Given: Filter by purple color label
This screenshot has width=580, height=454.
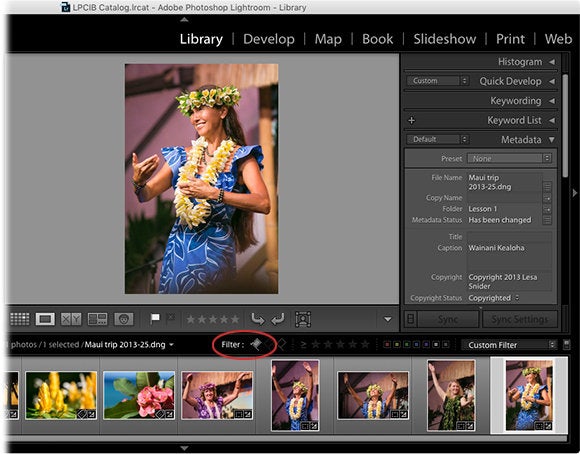Looking at the screenshot, I should 426,344.
